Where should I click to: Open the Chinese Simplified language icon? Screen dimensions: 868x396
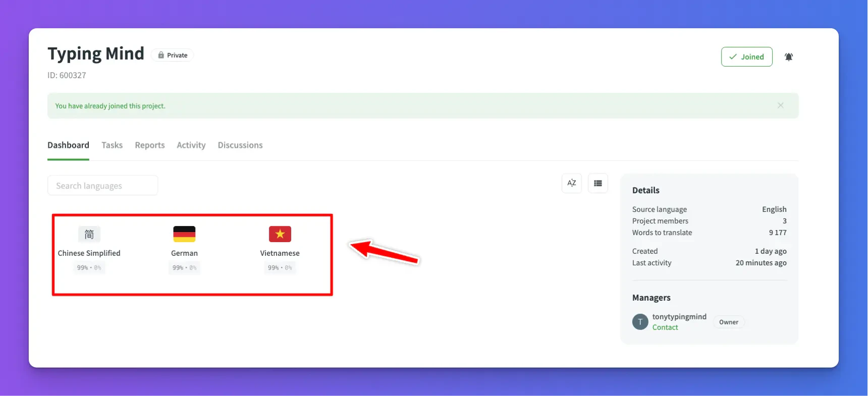point(89,234)
